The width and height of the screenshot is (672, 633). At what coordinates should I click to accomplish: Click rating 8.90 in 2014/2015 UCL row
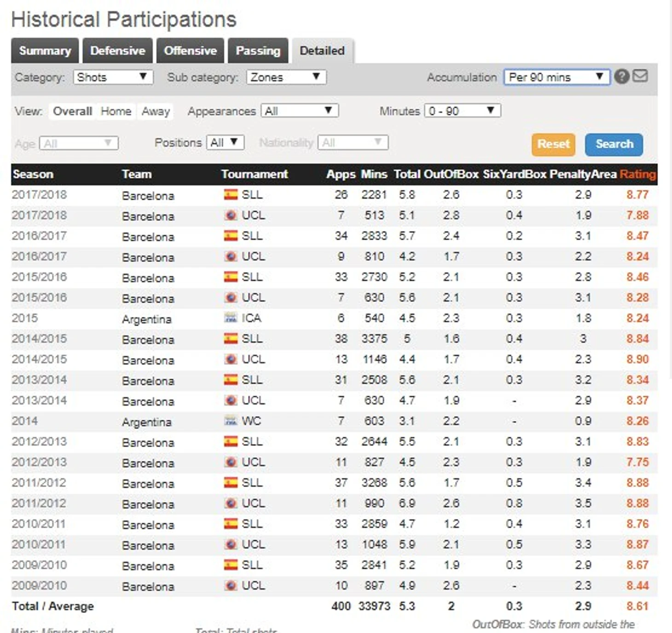[637, 359]
